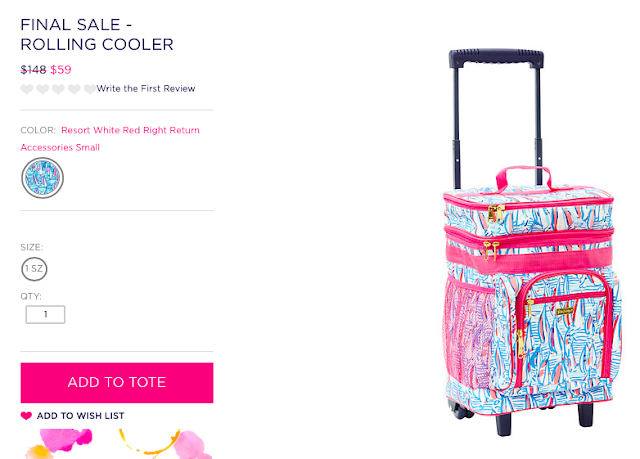Image resolution: width=640 pixels, height=459 pixels.
Task: Click the crossed-out $148 original price
Action: click(33, 70)
